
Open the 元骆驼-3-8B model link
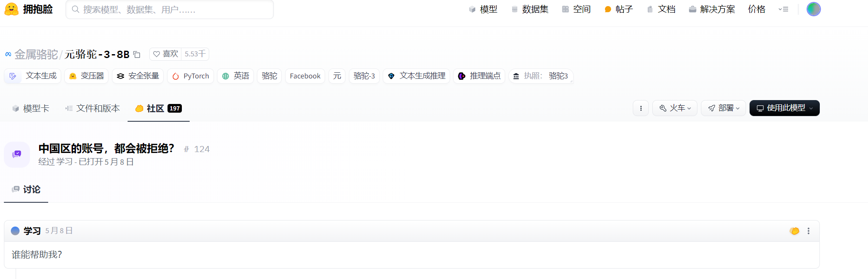tap(97, 54)
